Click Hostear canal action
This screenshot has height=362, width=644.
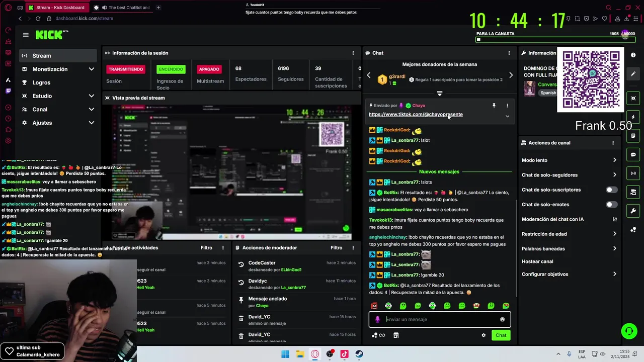click(537, 261)
